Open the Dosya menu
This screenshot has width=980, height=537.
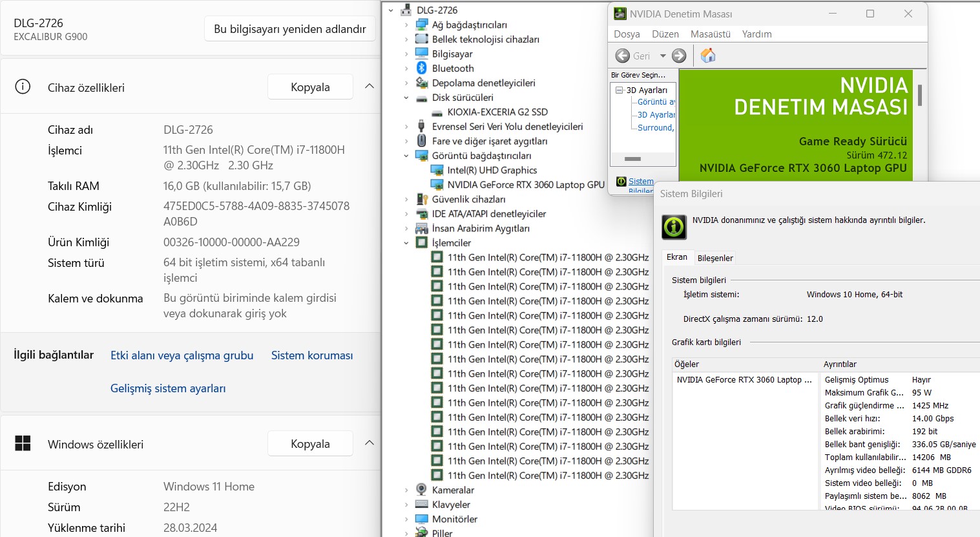(x=627, y=34)
